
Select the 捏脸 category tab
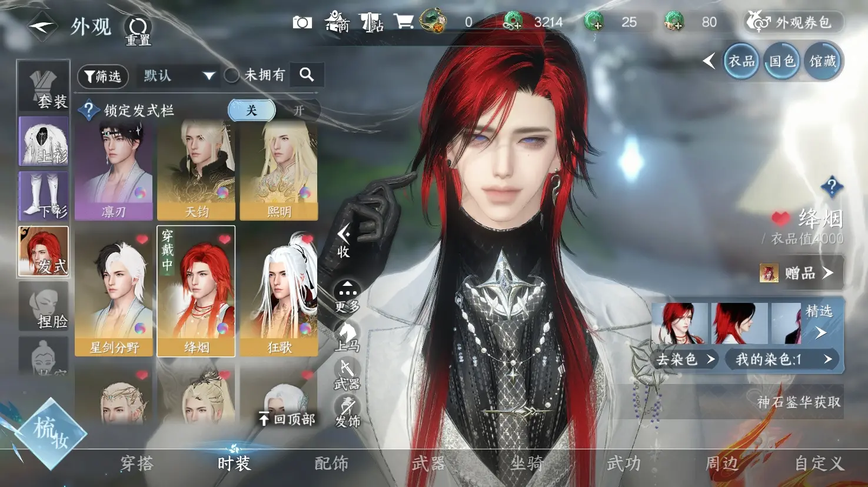pyautogui.click(x=44, y=306)
